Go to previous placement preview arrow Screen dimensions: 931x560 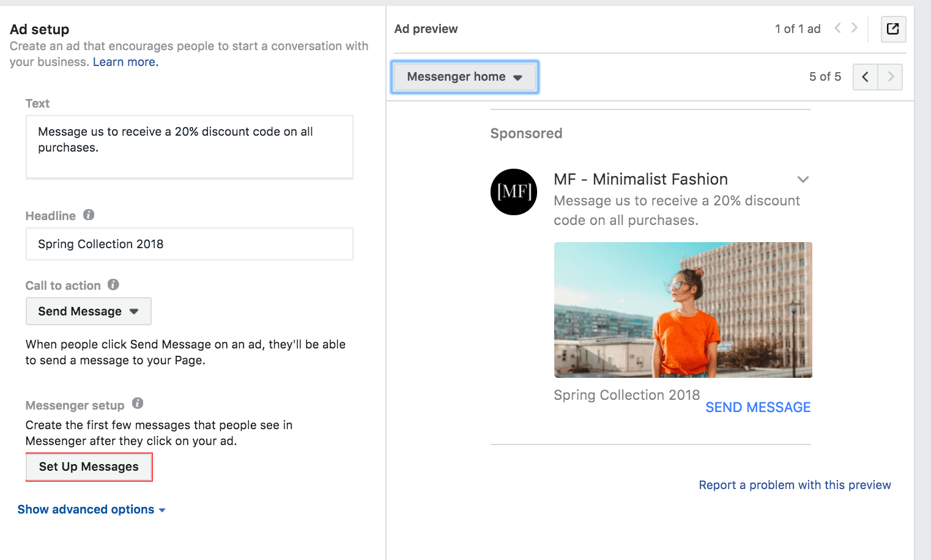coord(865,77)
